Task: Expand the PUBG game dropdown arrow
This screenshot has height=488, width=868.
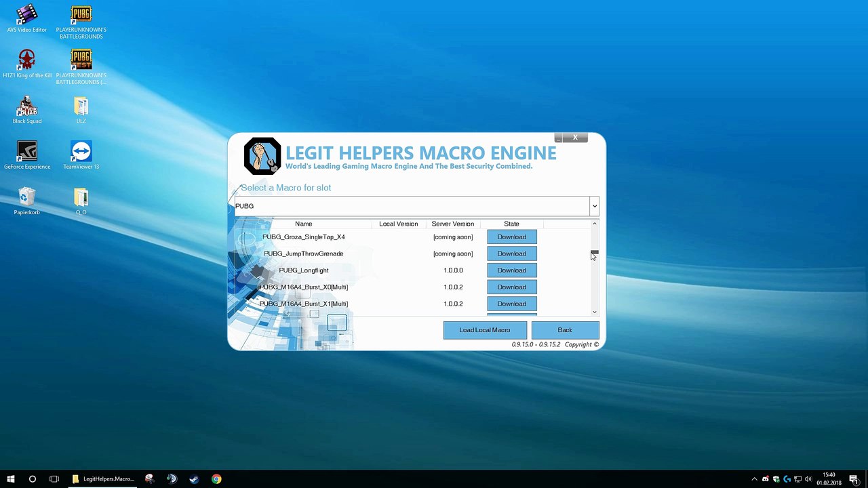Action: coord(595,206)
